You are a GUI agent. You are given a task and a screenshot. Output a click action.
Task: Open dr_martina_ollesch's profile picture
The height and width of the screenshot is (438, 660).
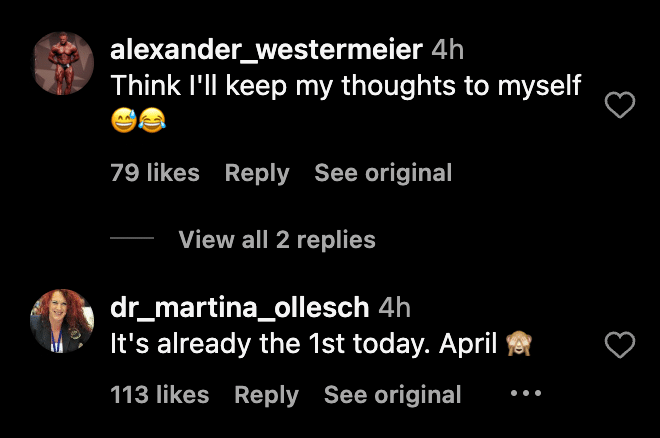coord(64,321)
